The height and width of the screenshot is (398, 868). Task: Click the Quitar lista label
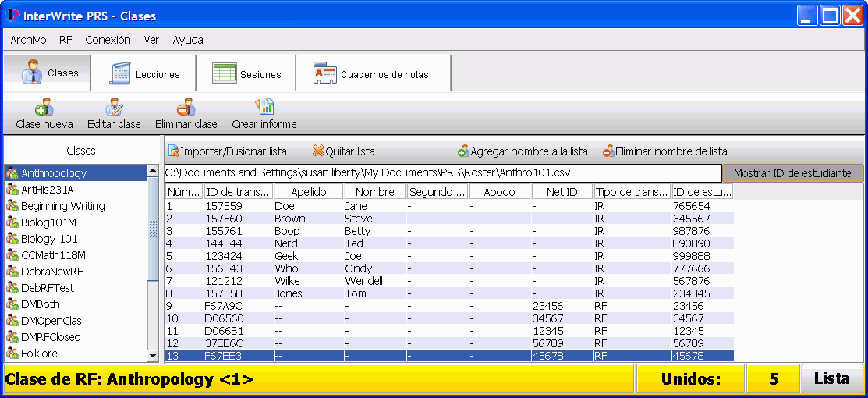click(x=350, y=151)
